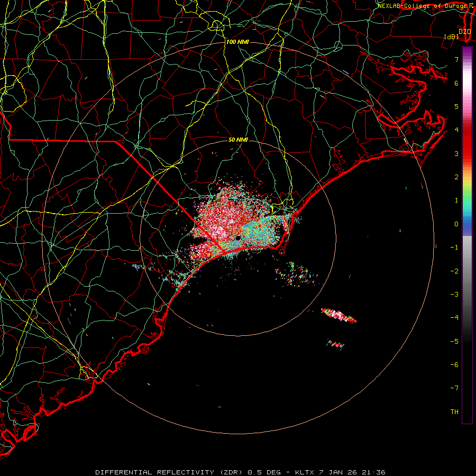476x476 pixels.
Task: Click the bottom title 'DIFFERENTIAL REFLECTIVITY (ZDR)' caption
Action: [169, 472]
